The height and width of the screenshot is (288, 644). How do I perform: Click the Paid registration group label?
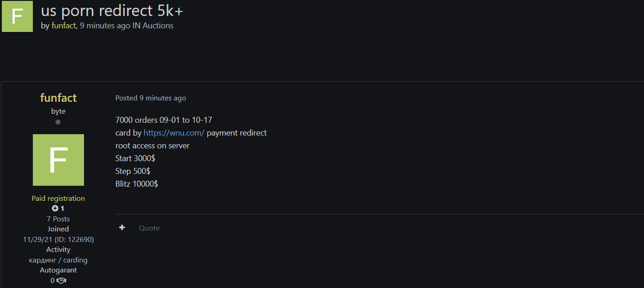tap(58, 199)
